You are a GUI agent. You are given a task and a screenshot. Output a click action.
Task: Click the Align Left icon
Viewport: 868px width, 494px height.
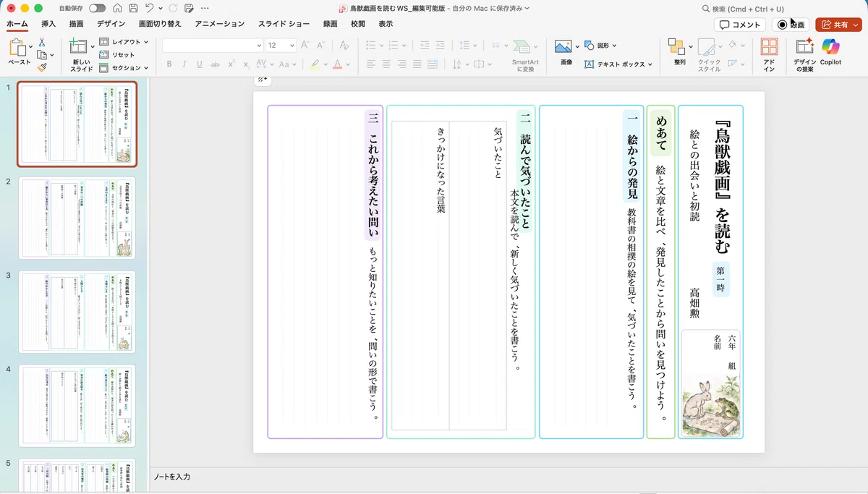click(x=370, y=64)
